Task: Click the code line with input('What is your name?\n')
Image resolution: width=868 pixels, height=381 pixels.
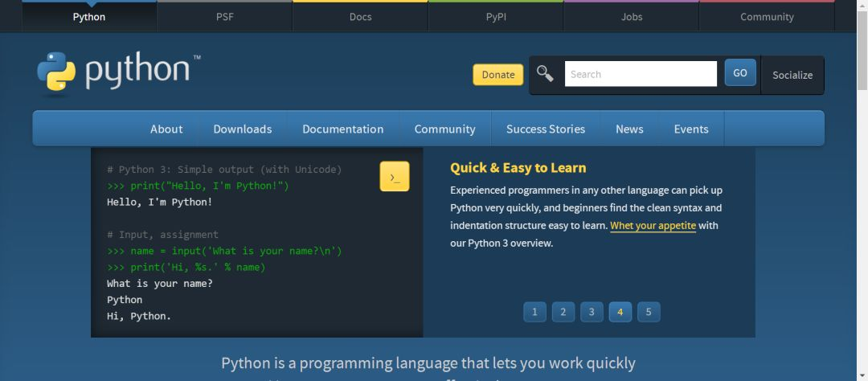Action: pyautogui.click(x=224, y=252)
